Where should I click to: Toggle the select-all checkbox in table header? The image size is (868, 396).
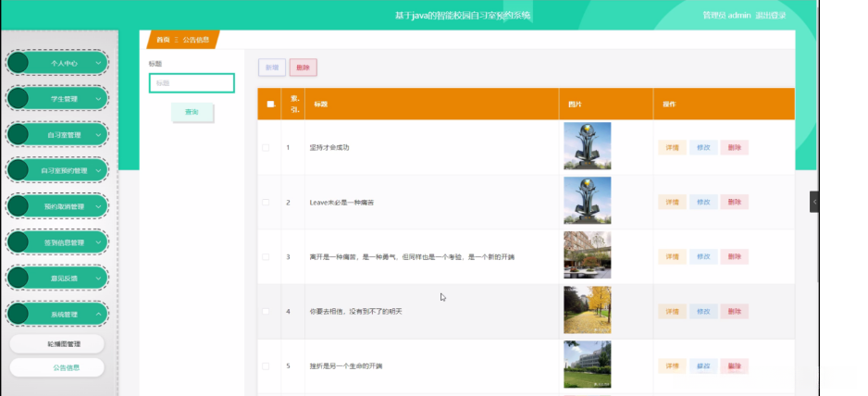click(270, 105)
